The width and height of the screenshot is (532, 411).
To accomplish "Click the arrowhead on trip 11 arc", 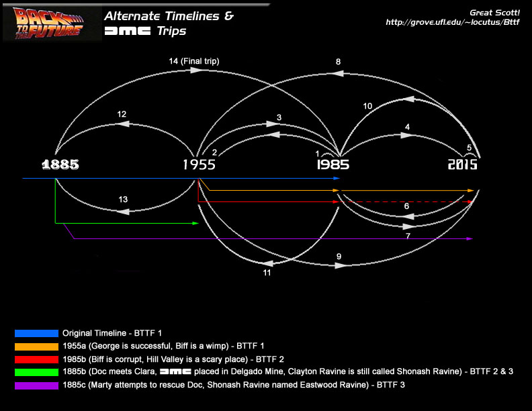I will [268, 263].
